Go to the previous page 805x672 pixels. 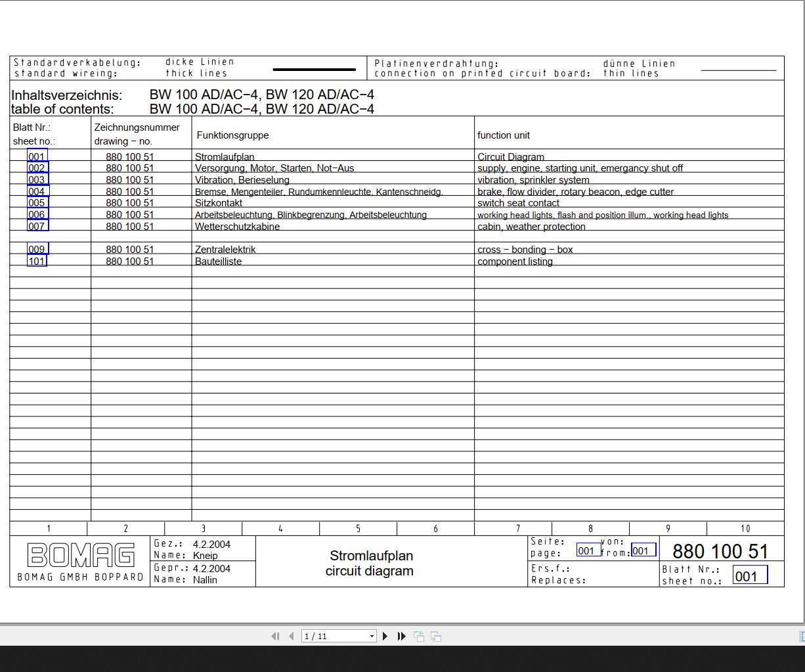pos(291,636)
